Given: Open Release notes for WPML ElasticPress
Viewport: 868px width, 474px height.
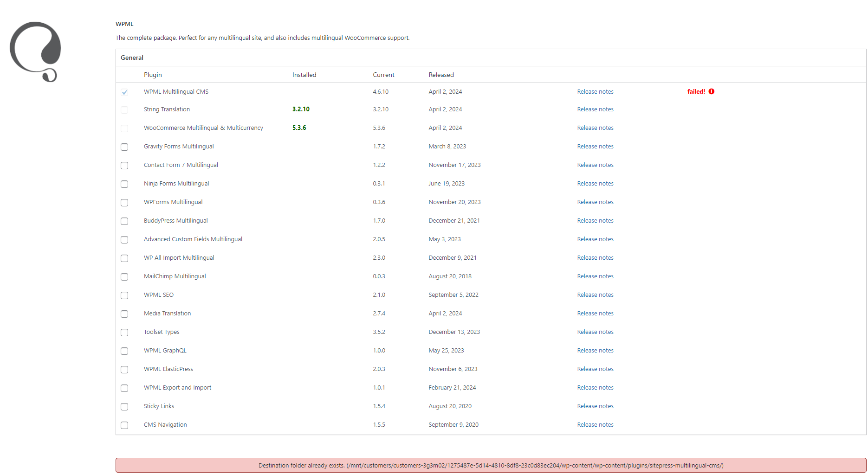Looking at the screenshot, I should (595, 369).
